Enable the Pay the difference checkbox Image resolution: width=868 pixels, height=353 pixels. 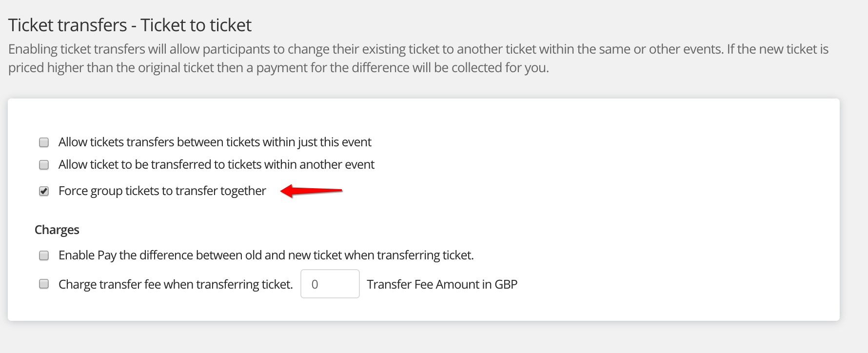coord(44,255)
